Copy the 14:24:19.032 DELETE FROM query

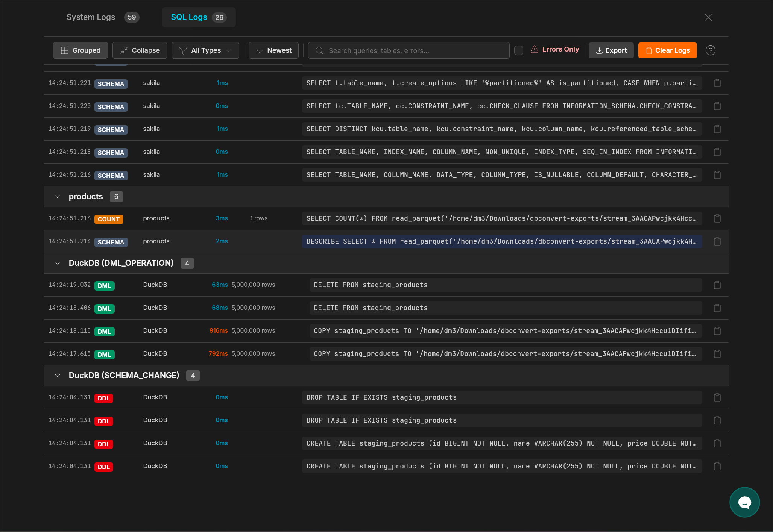pyautogui.click(x=717, y=285)
